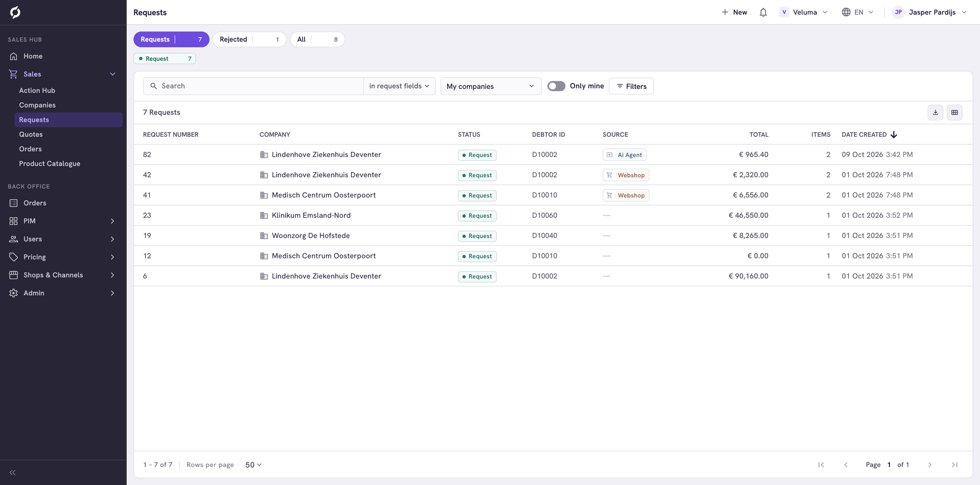Open the My companies dropdown

tap(491, 86)
